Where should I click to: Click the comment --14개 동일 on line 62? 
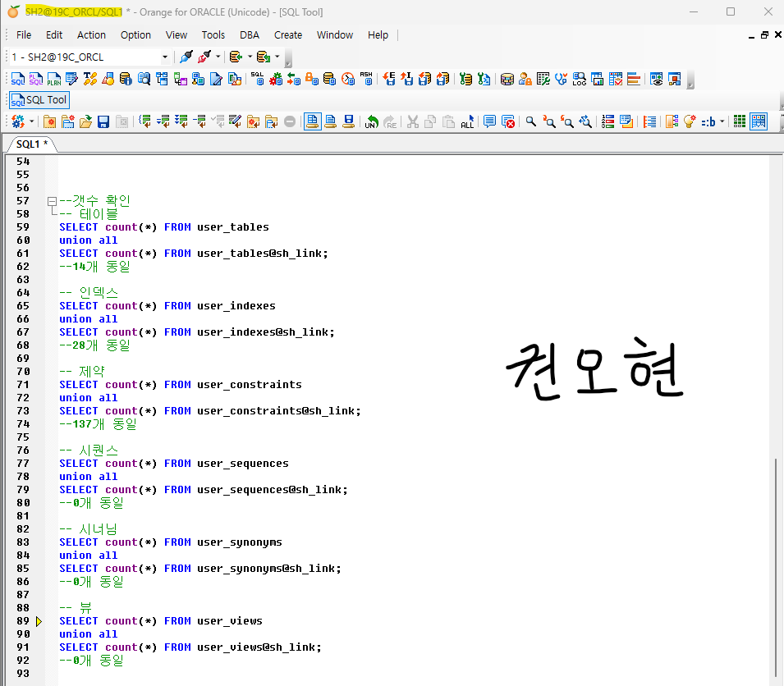point(94,267)
